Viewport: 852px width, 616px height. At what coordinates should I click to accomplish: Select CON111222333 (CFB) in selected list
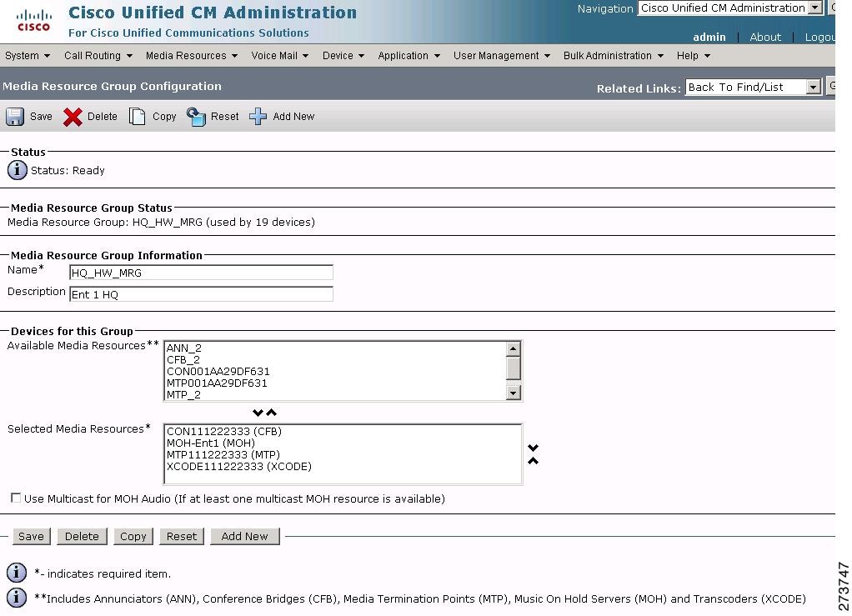(224, 431)
